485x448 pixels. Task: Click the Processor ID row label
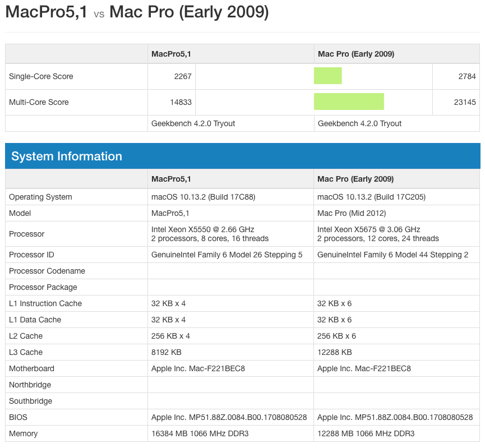pos(31,255)
